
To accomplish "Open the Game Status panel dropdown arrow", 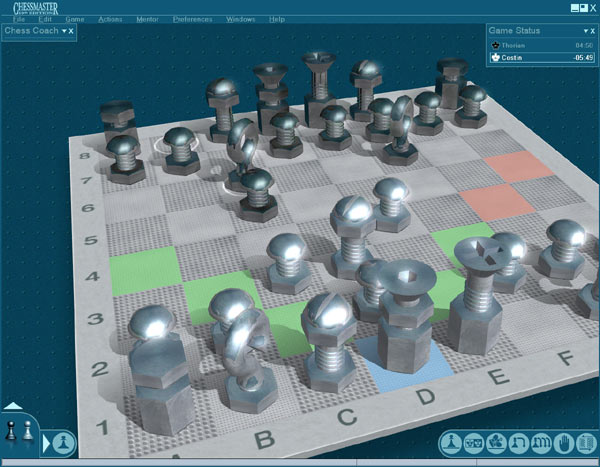I will (585, 31).
